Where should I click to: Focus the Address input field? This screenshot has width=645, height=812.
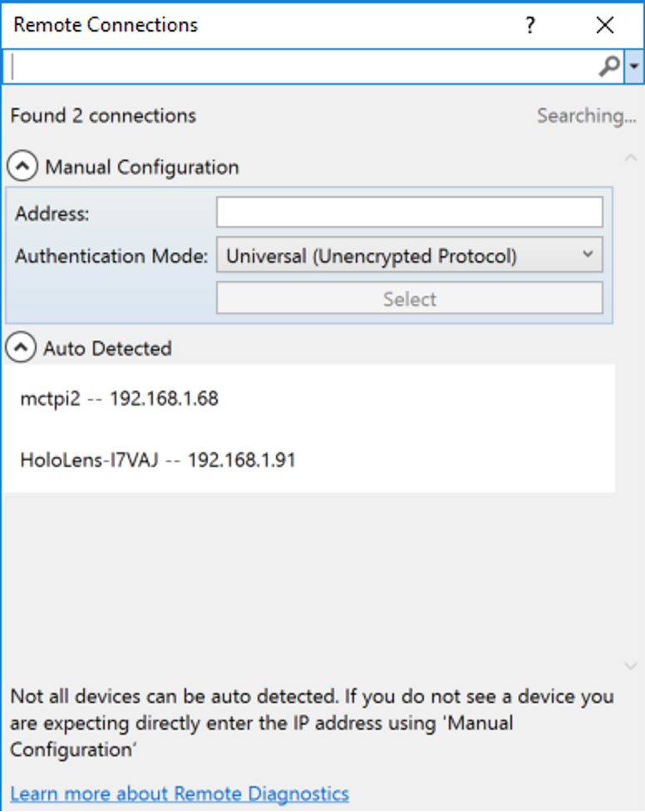(x=409, y=212)
